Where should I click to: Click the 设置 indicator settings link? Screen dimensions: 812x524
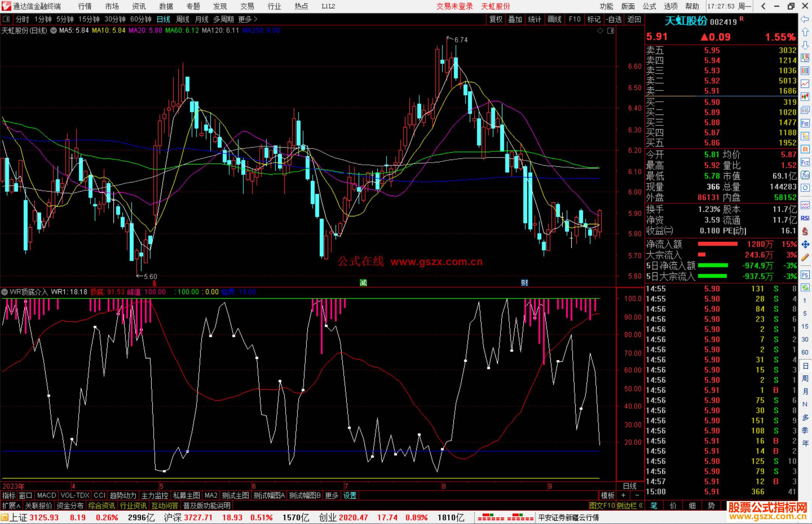350,495
